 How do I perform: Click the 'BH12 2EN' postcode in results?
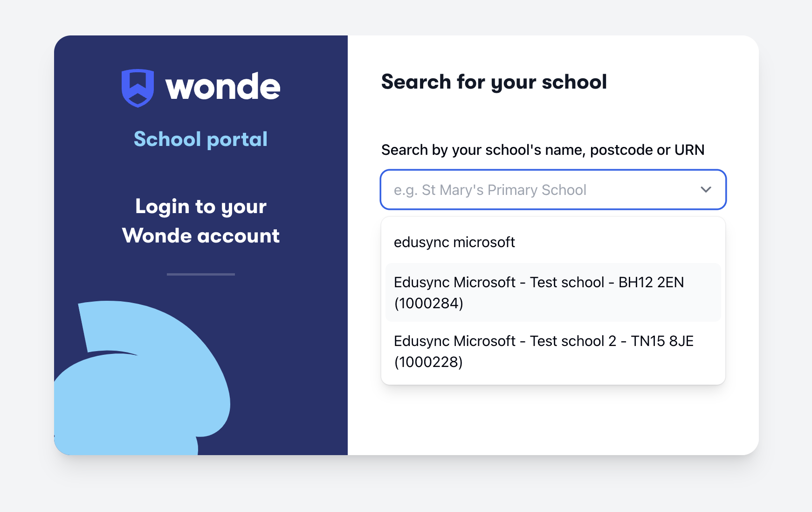coord(651,282)
